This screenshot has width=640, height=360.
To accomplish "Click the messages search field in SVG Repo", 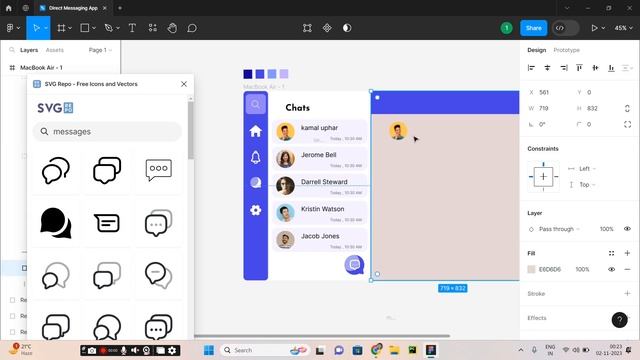I will pos(107,131).
